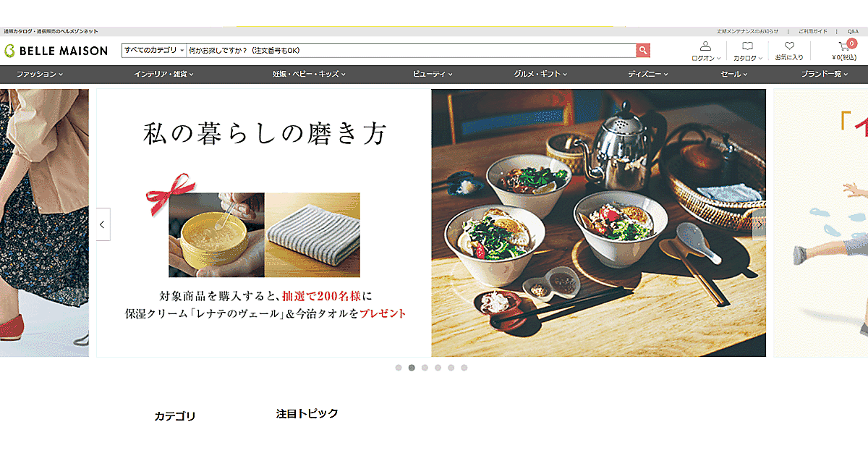Expand the ファッション menu
The width and height of the screenshot is (868, 456).
pyautogui.click(x=40, y=74)
